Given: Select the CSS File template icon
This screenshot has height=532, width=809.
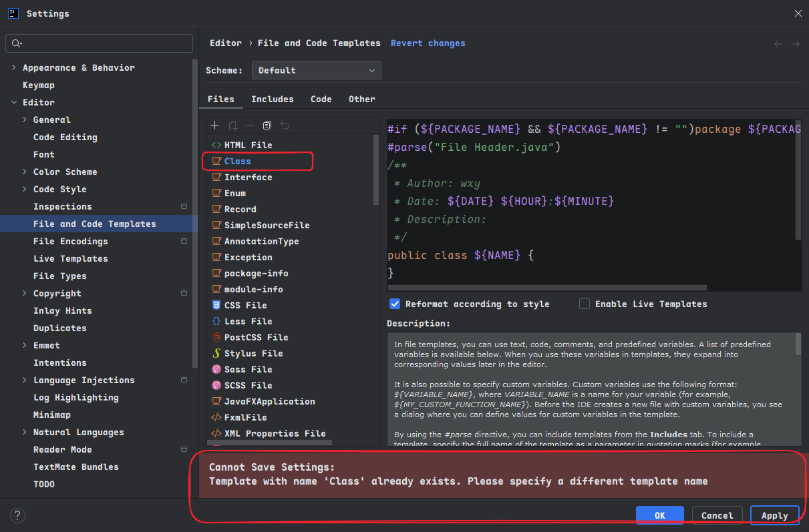Looking at the screenshot, I should 216,305.
